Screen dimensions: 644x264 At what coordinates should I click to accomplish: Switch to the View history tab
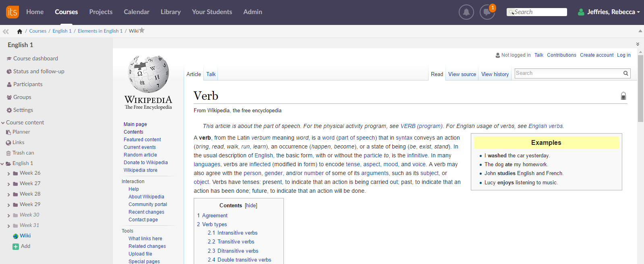[495, 74]
